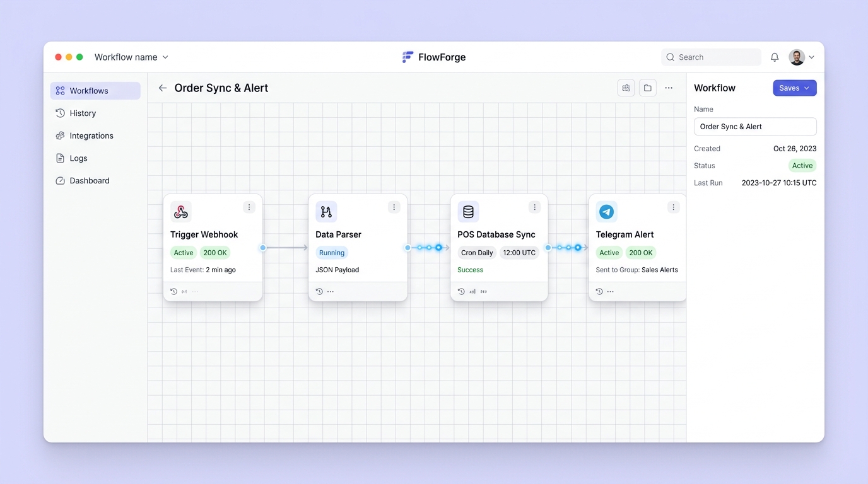
Task: Click the Active status badge in Workflow panel
Action: (802, 166)
